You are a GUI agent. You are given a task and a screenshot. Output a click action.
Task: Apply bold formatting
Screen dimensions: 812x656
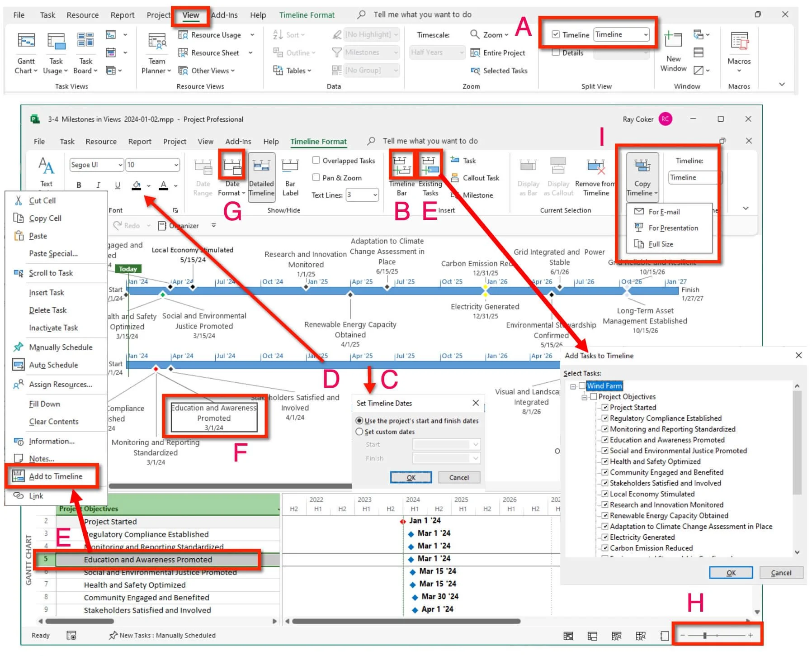click(x=79, y=185)
